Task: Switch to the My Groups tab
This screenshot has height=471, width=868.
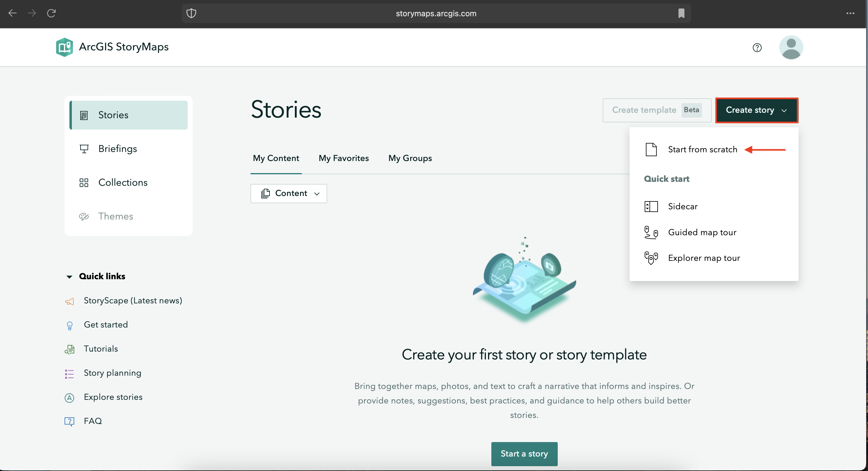Action: (410, 158)
